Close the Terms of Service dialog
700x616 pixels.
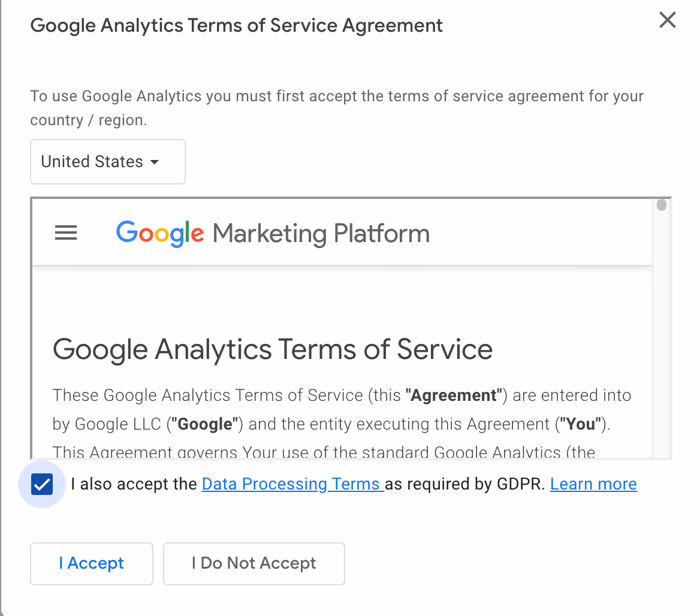coord(668,20)
